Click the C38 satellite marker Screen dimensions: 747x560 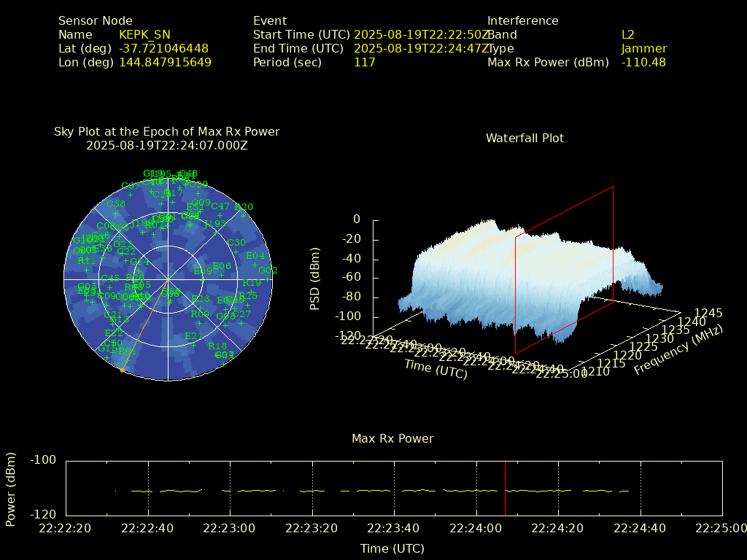pos(115,213)
